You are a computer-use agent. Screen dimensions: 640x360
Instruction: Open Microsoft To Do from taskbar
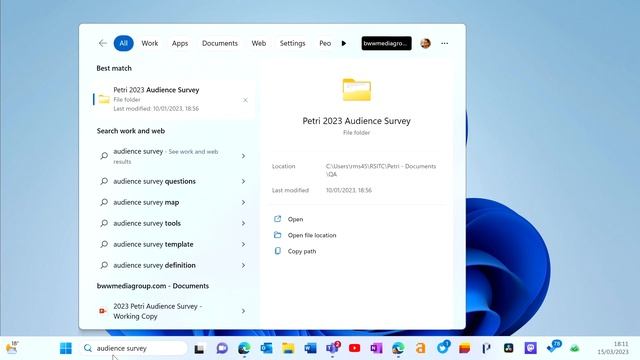pyautogui.click(x=554, y=347)
